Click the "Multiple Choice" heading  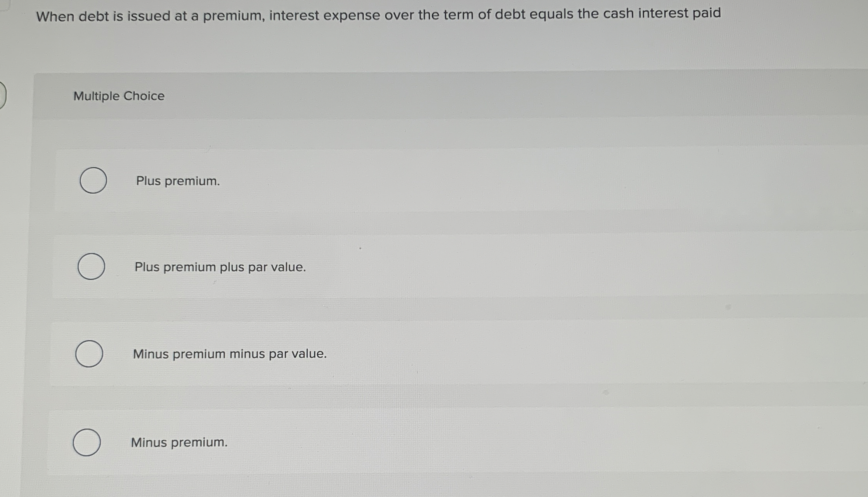tap(119, 96)
